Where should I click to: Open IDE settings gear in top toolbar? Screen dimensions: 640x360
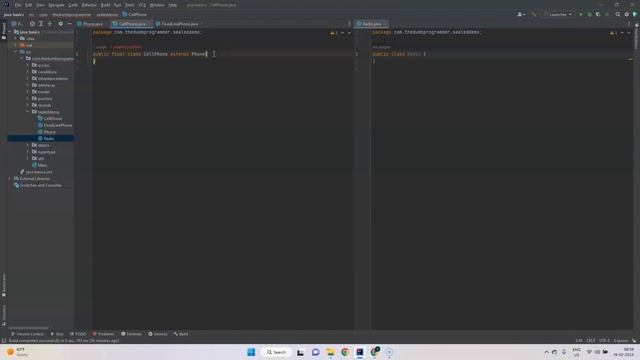pyautogui.click(x=627, y=14)
